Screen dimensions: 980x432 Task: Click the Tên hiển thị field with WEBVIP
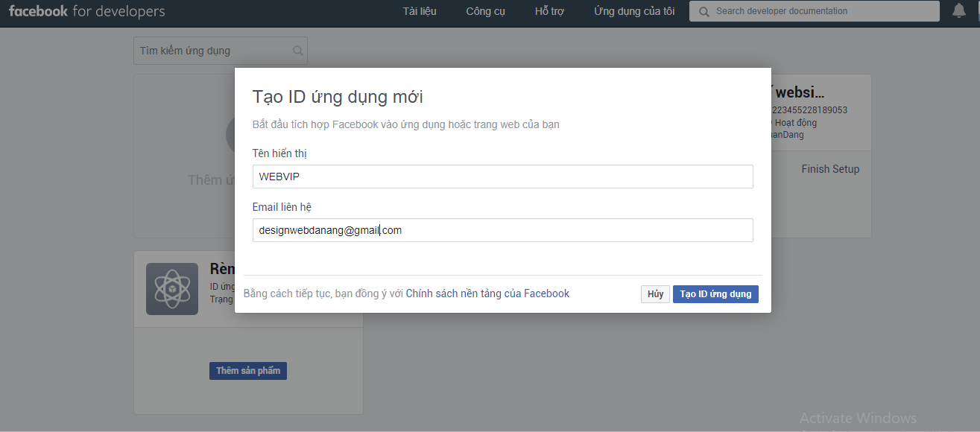(x=503, y=177)
